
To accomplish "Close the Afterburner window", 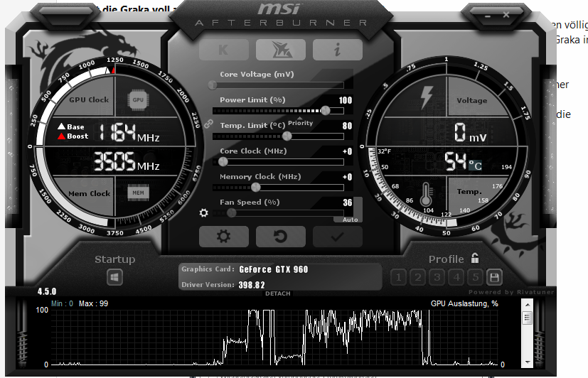I will [506, 15].
